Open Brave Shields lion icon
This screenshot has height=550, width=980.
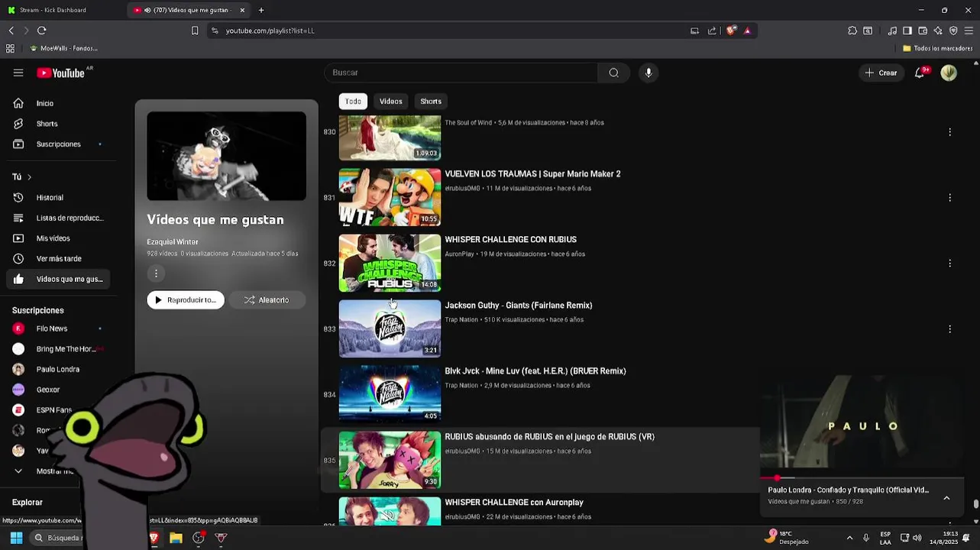731,31
